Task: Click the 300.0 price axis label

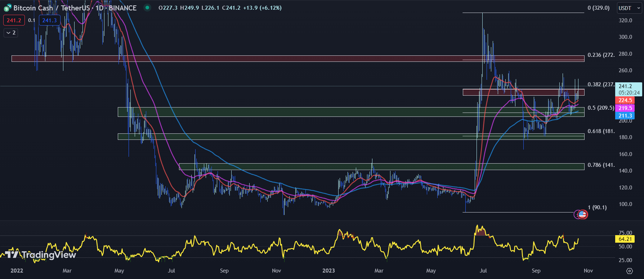Action: (625, 37)
